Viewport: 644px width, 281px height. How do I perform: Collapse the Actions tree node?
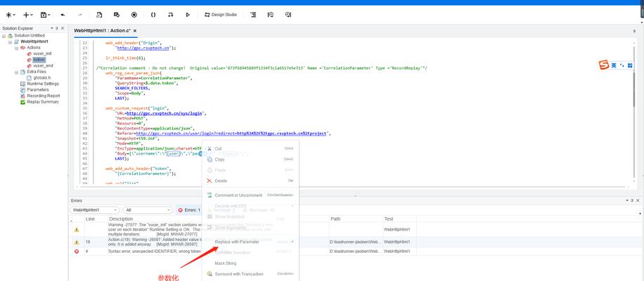[x=16, y=48]
